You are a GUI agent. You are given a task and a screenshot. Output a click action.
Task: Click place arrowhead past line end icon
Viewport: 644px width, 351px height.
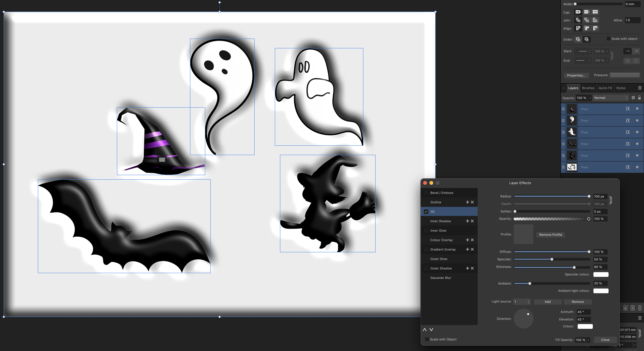pyautogui.click(x=636, y=51)
